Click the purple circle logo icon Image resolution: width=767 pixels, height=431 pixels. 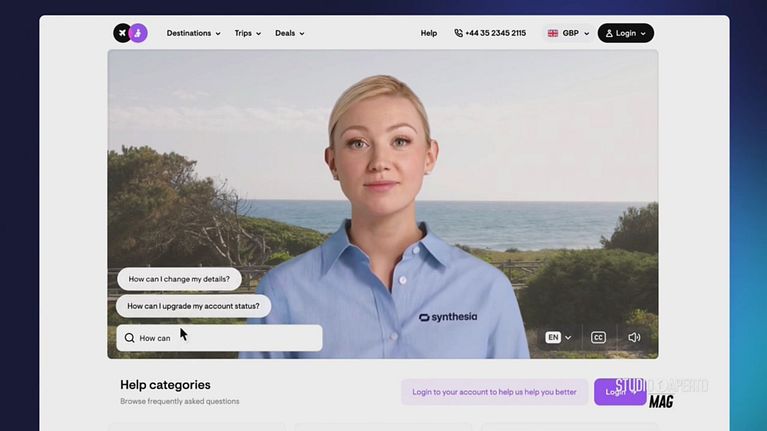tap(139, 33)
